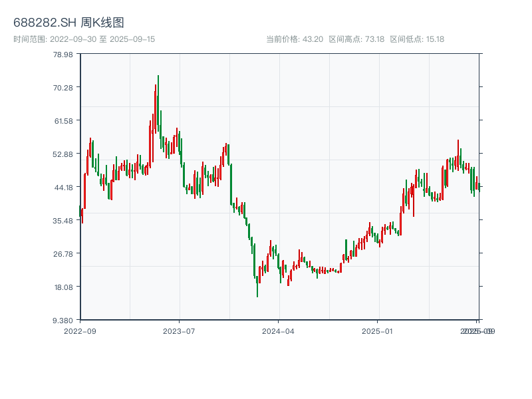This screenshot has width=532, height=399.
Task: Click the 区间低点 15.18 label
Action: click(417, 39)
